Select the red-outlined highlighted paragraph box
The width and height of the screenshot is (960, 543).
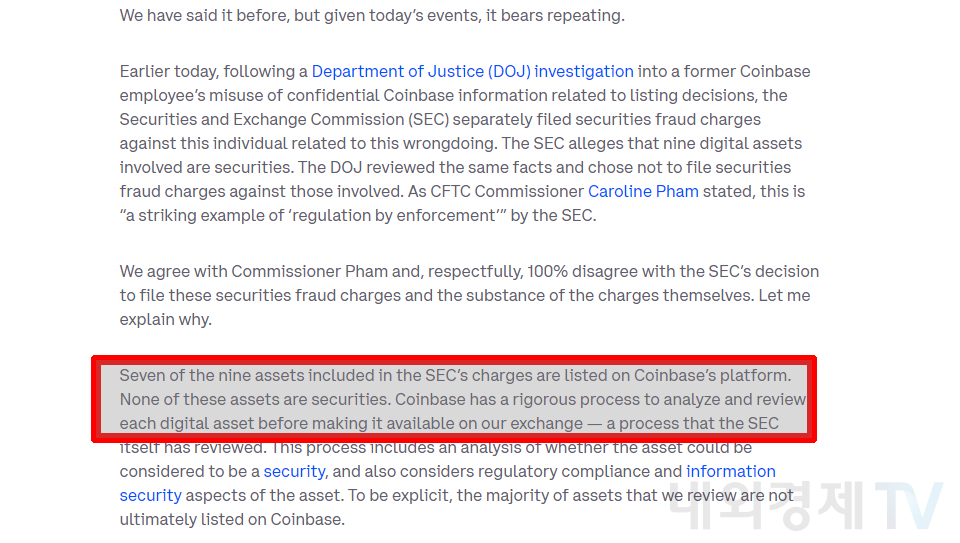(x=454, y=399)
